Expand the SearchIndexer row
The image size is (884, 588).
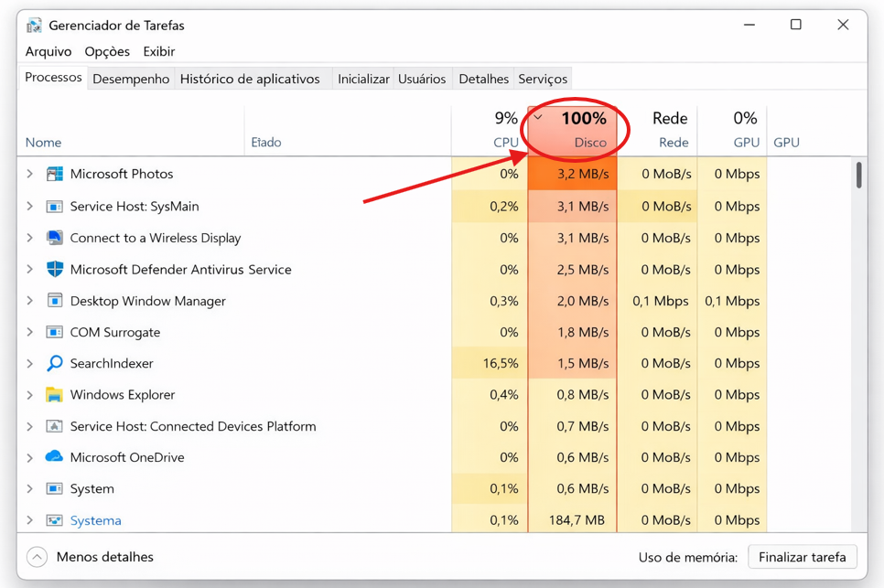30,363
